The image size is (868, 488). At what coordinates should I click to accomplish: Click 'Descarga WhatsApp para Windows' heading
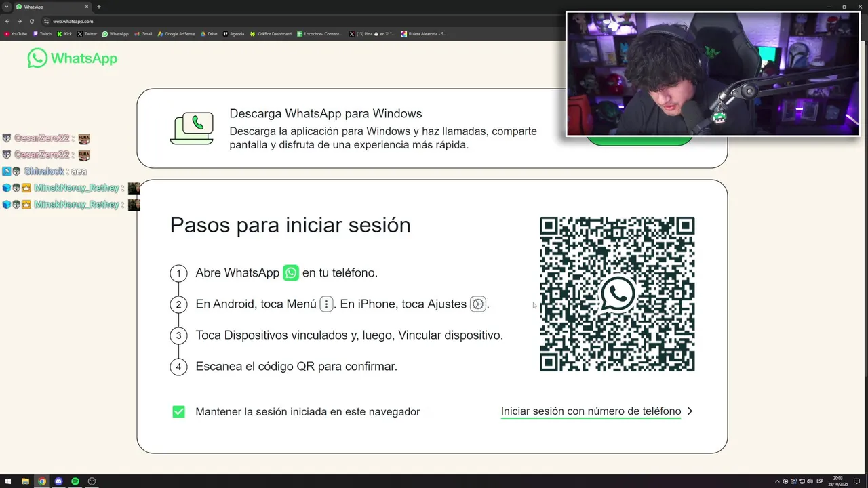click(x=325, y=113)
